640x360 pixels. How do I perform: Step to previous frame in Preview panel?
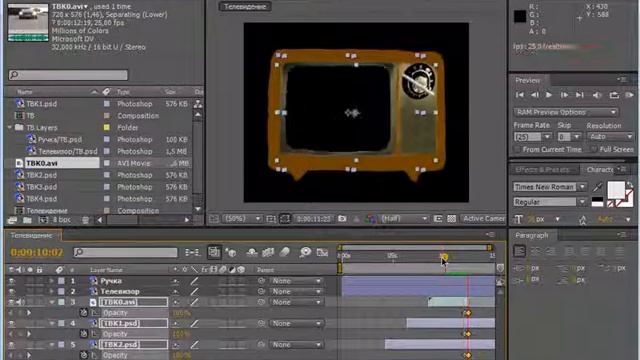(x=534, y=95)
